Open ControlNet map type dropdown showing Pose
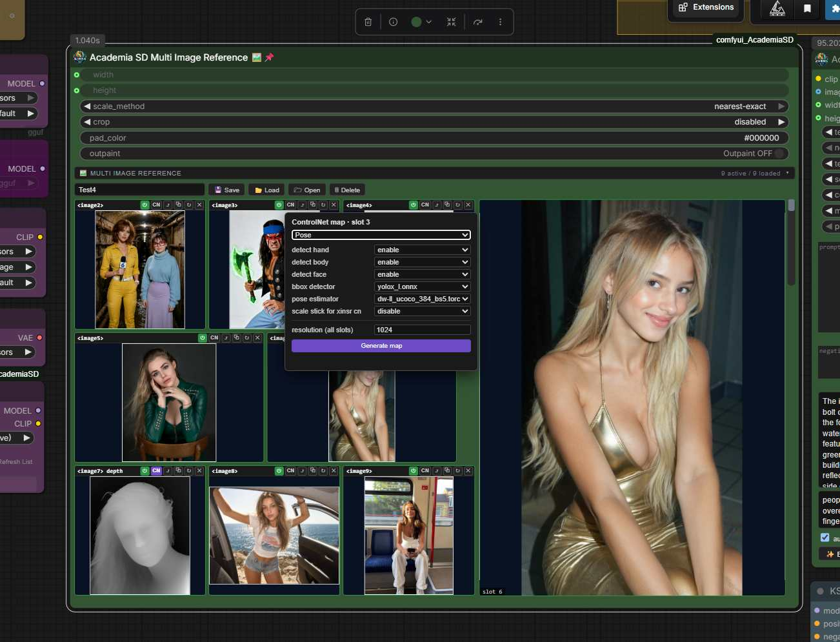This screenshot has height=642, width=840. point(381,235)
